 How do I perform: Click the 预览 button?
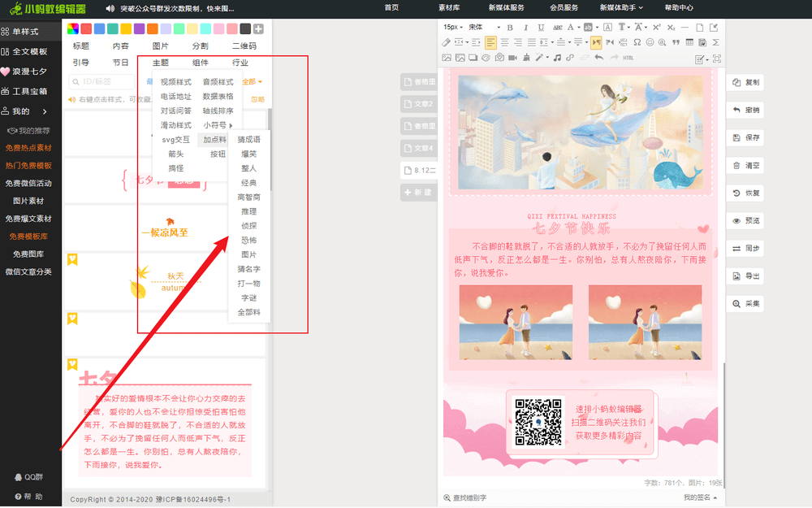[x=745, y=221]
